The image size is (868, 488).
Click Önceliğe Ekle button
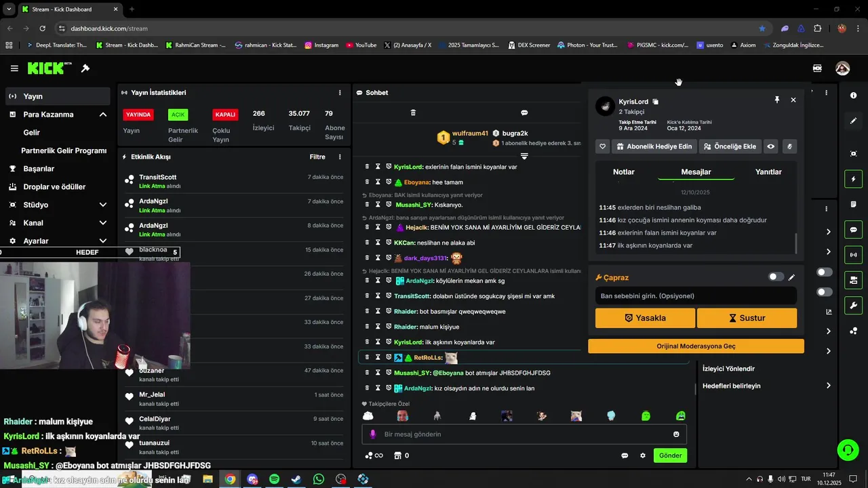coord(729,146)
